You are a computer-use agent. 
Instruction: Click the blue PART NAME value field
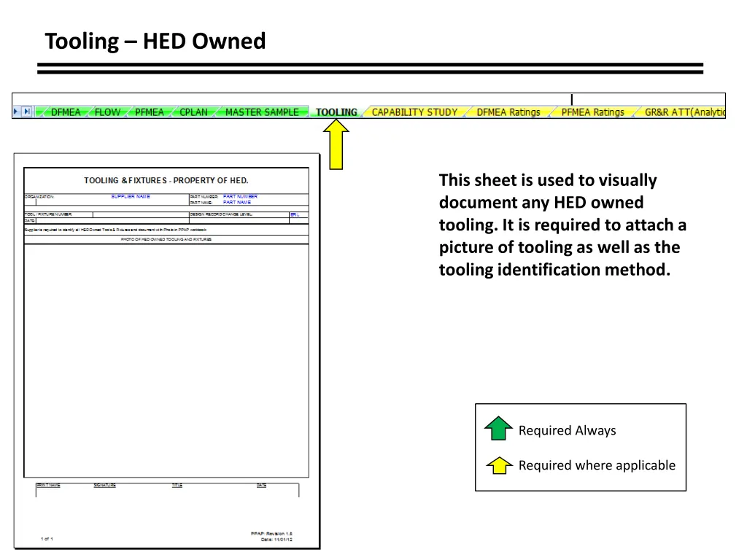point(237,202)
